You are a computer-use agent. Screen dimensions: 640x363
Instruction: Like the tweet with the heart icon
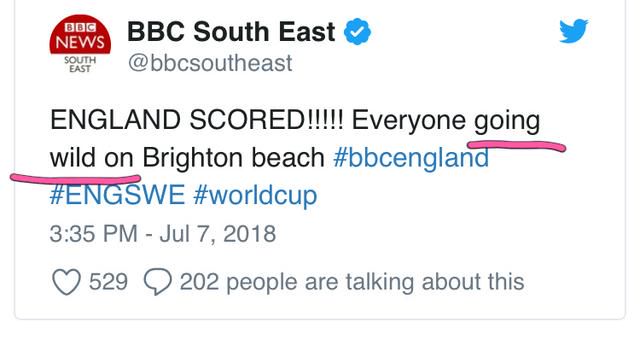click(x=66, y=282)
